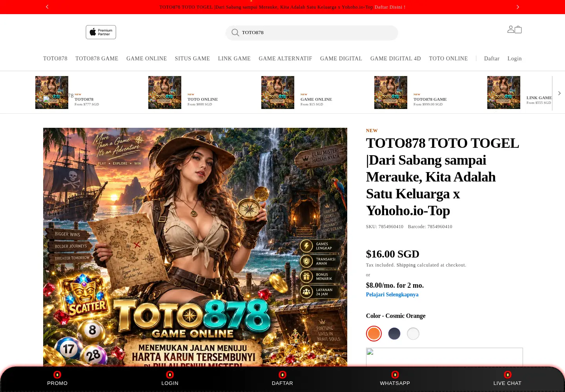Viewport: 565px width, 392px height.
Task: Tap the LIVE CHAT bottom bar icon
Action: point(507,375)
